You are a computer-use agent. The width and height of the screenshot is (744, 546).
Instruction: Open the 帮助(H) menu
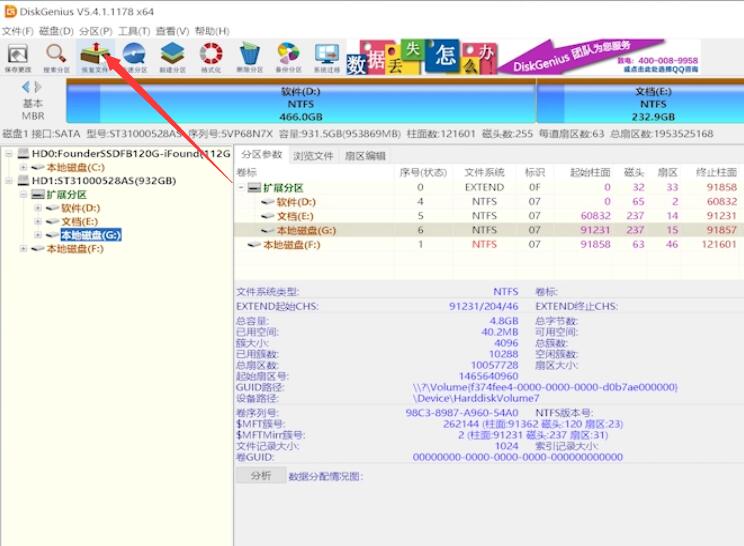pyautogui.click(x=212, y=31)
